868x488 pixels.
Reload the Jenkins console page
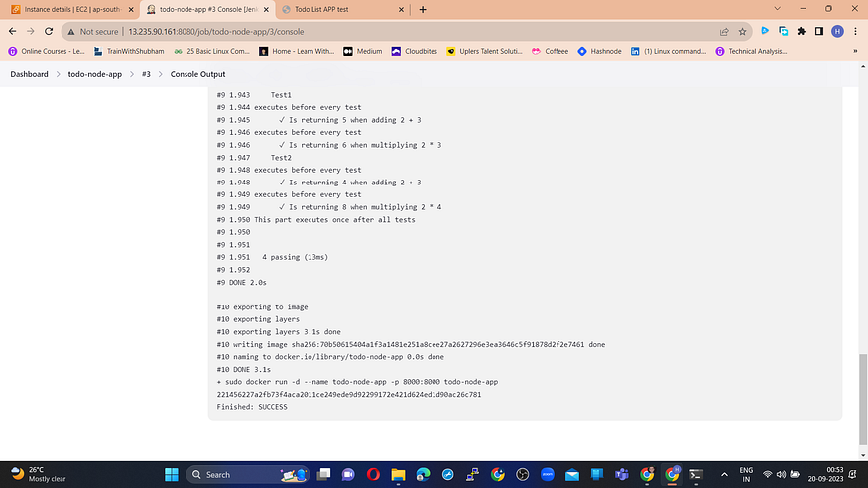49,32
